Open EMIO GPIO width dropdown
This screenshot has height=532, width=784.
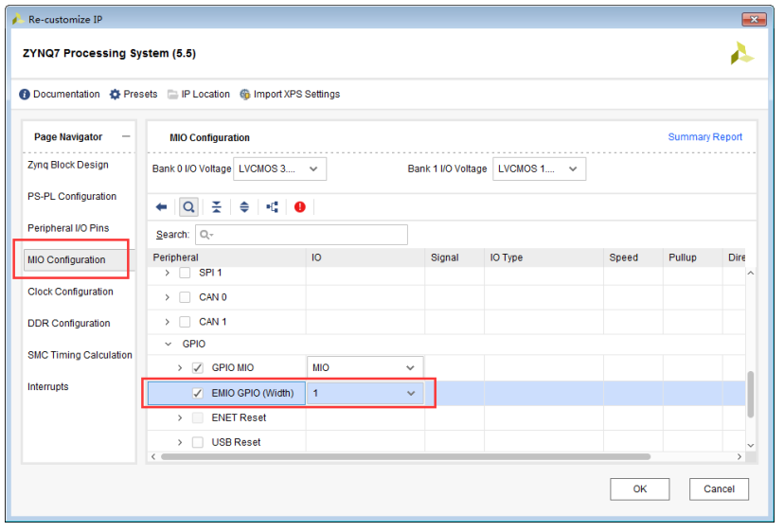click(x=365, y=394)
